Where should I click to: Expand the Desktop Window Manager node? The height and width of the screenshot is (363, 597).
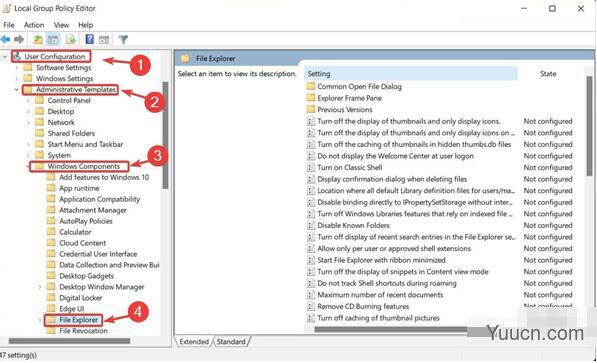(40, 287)
